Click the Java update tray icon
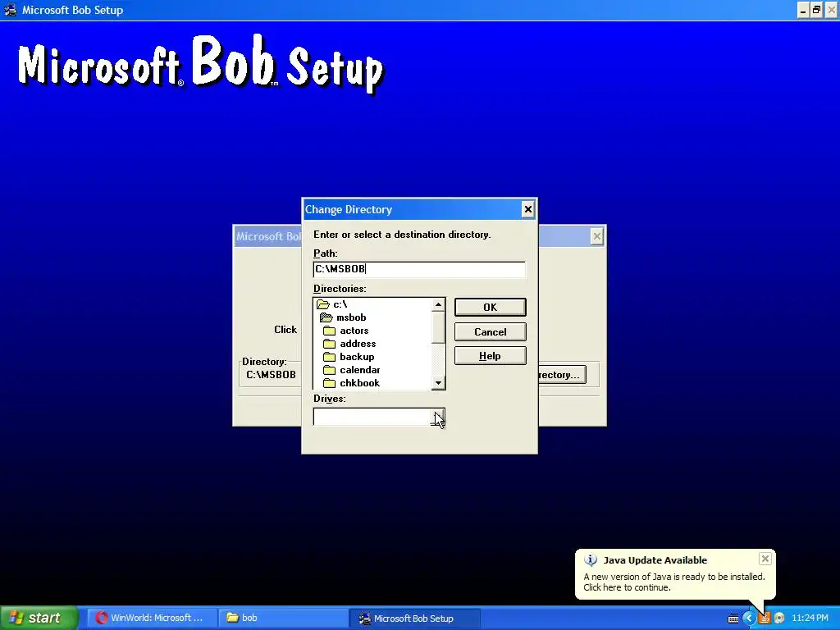 click(x=764, y=619)
